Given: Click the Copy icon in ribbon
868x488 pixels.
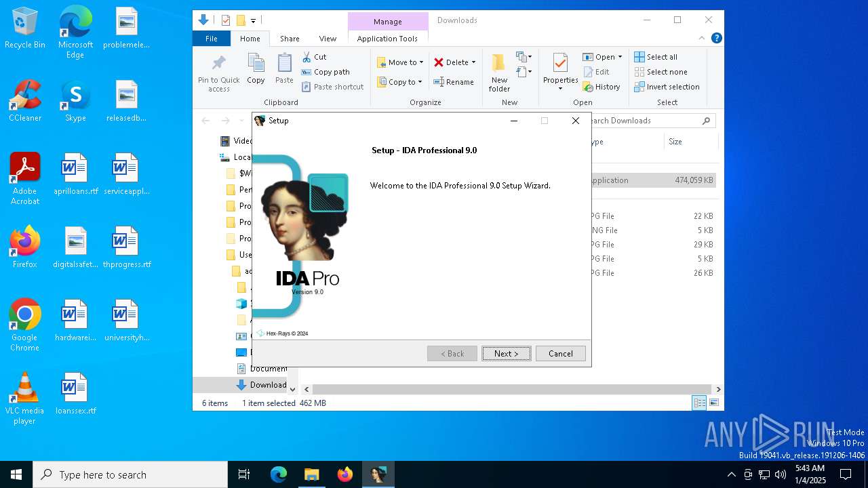Looking at the screenshot, I should point(256,69).
